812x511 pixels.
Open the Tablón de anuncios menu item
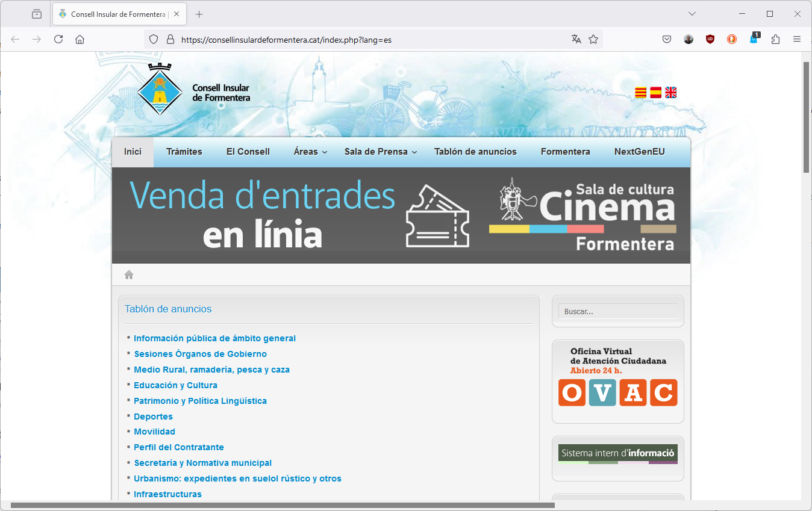coord(475,152)
